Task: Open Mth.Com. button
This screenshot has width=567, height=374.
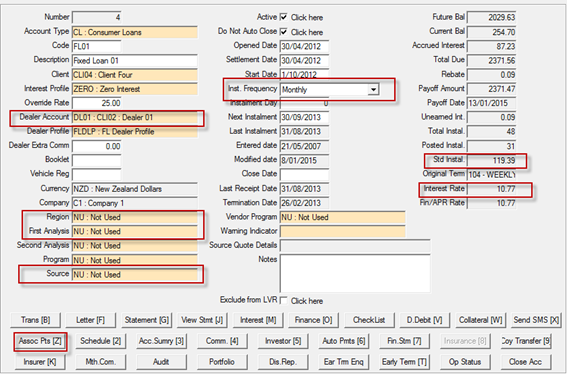Action: coord(101,362)
